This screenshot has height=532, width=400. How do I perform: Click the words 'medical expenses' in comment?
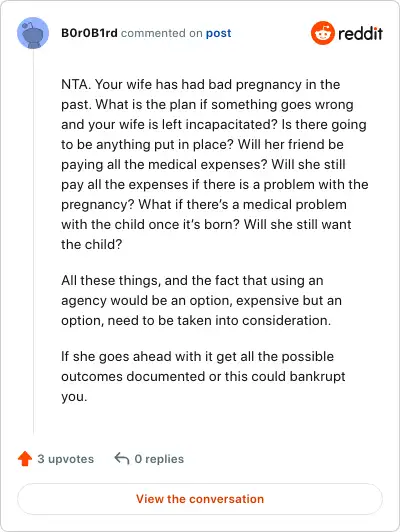208,165
